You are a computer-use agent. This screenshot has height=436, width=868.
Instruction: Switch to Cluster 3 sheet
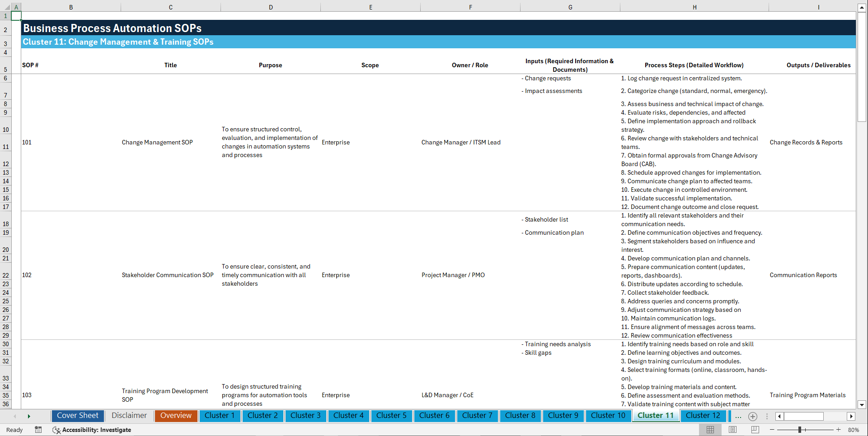(x=305, y=416)
